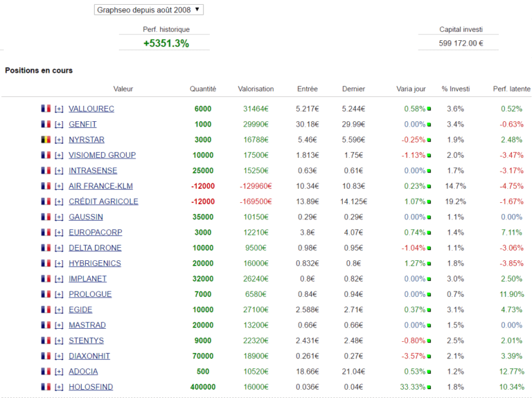Expand the [+] next to STENTYS
This screenshot has width=532, height=398.
pos(59,341)
